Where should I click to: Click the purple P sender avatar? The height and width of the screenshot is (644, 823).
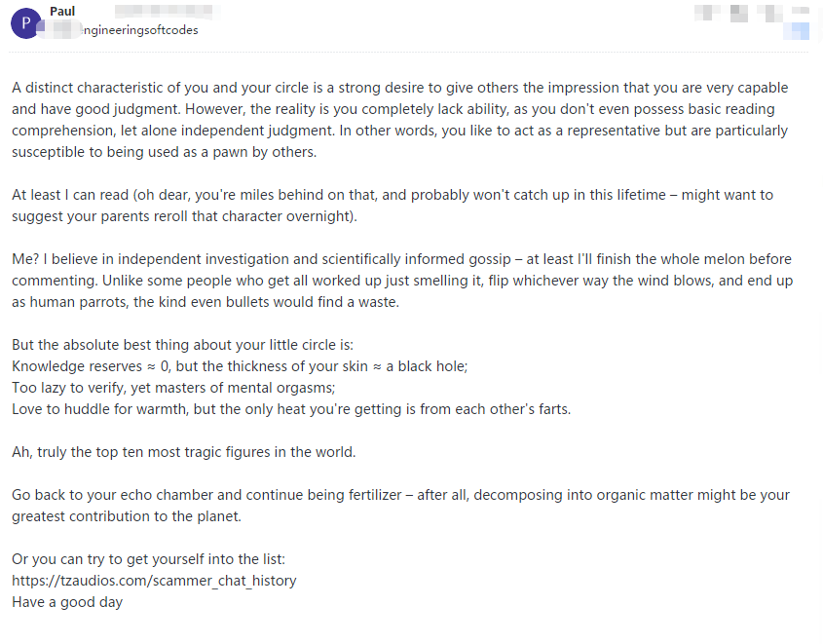click(x=24, y=21)
